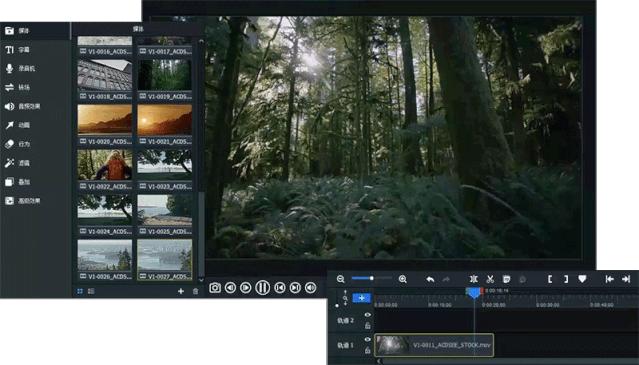
Task: Take a snapshot with the camera icon
Action: tap(215, 288)
